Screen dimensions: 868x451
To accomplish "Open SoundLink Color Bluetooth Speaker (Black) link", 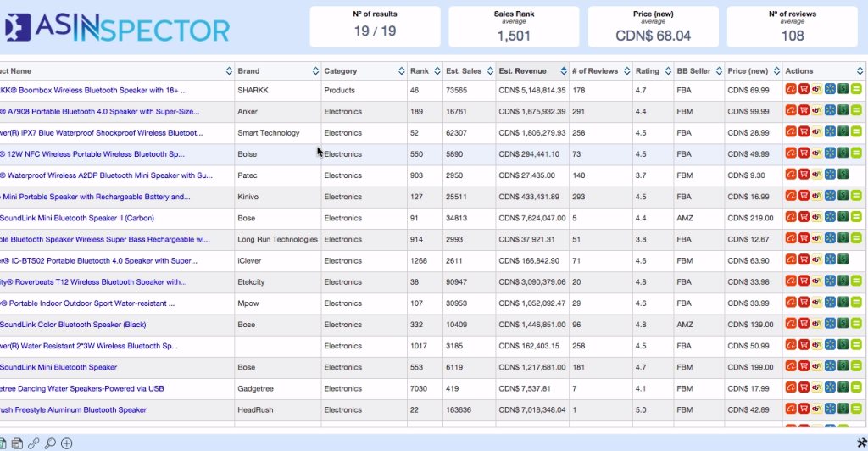I will point(73,325).
